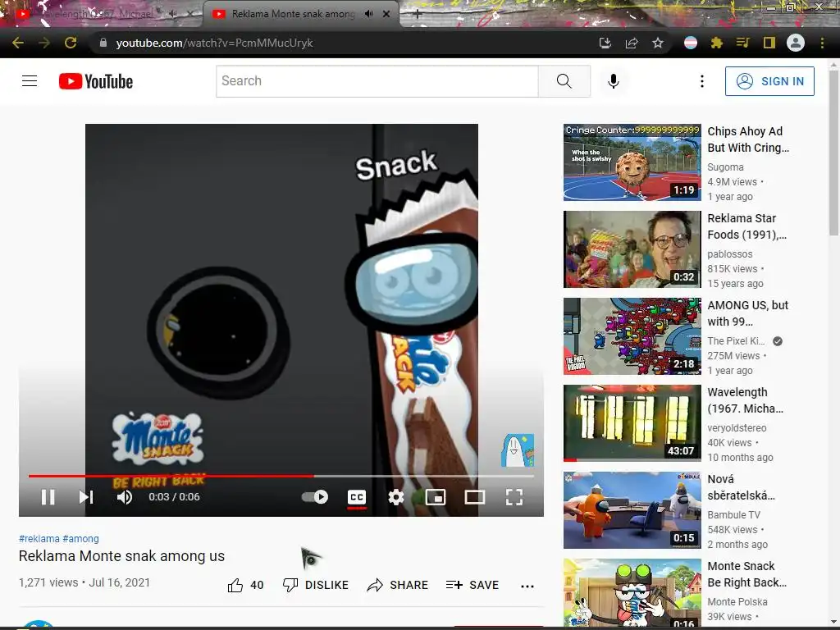Viewport: 840px width, 630px height.
Task: Open the #reklama hashtag link
Action: click(x=39, y=538)
